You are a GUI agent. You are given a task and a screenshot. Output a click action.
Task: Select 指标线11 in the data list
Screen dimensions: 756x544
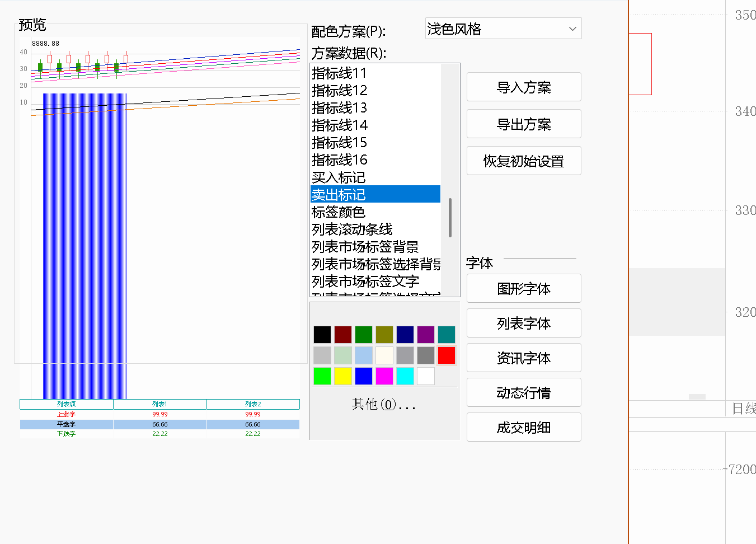point(339,73)
